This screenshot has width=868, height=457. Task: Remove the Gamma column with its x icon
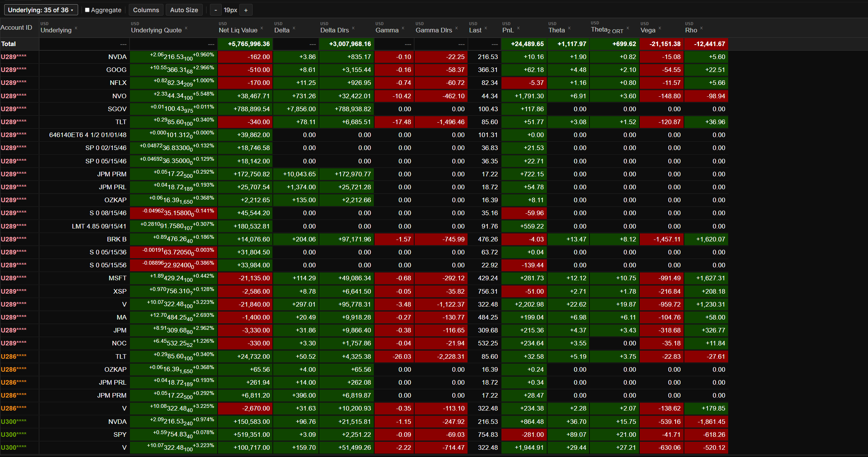(403, 28)
